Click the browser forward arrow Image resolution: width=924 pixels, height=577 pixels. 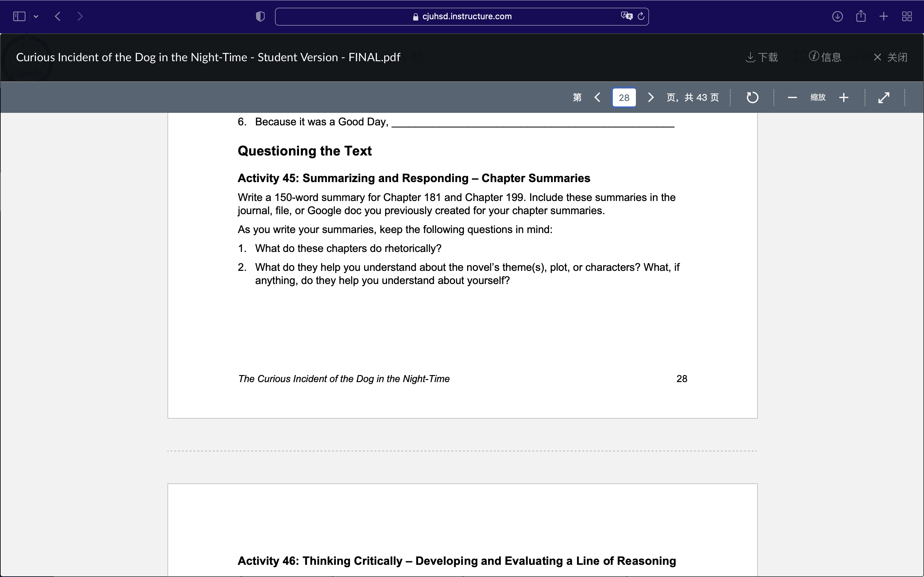[80, 16]
